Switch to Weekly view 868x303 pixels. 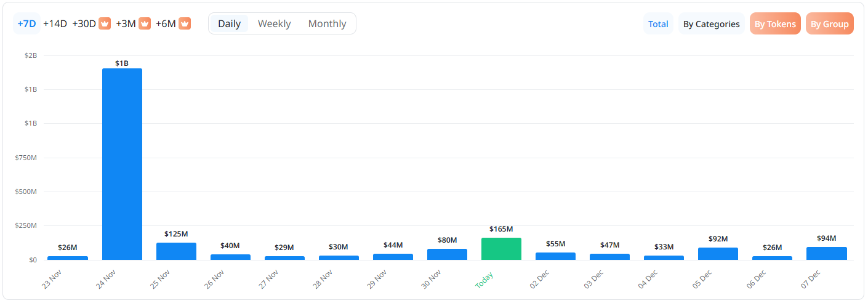tap(274, 24)
